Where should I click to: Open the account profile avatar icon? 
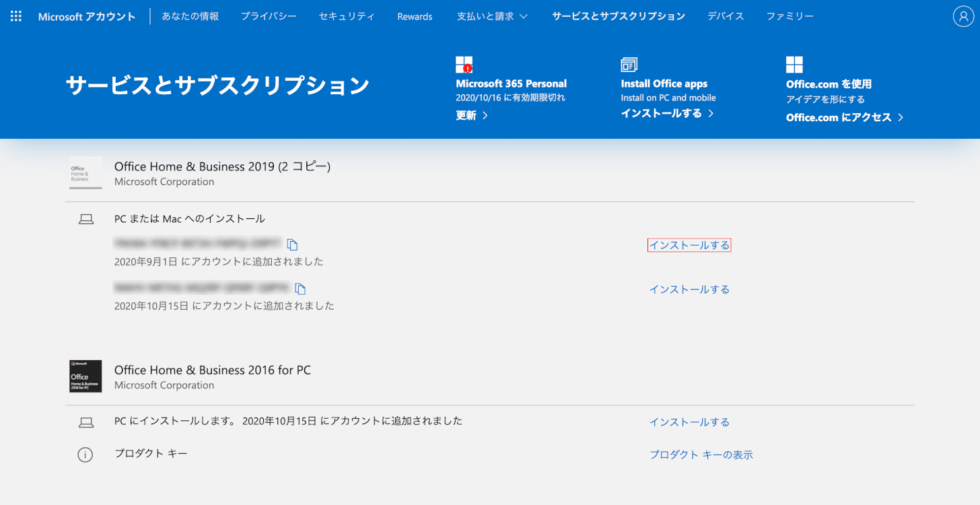[x=963, y=16]
